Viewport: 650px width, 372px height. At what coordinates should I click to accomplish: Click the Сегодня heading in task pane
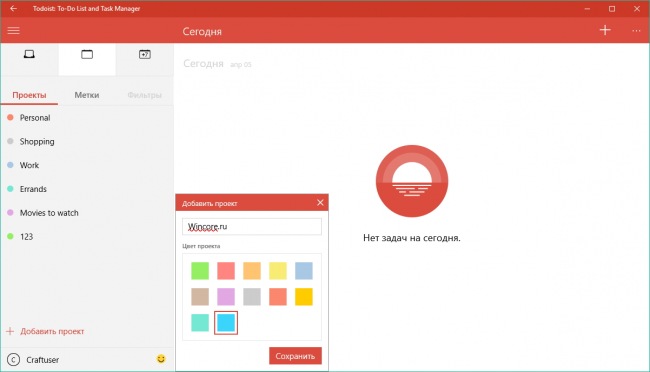click(203, 63)
